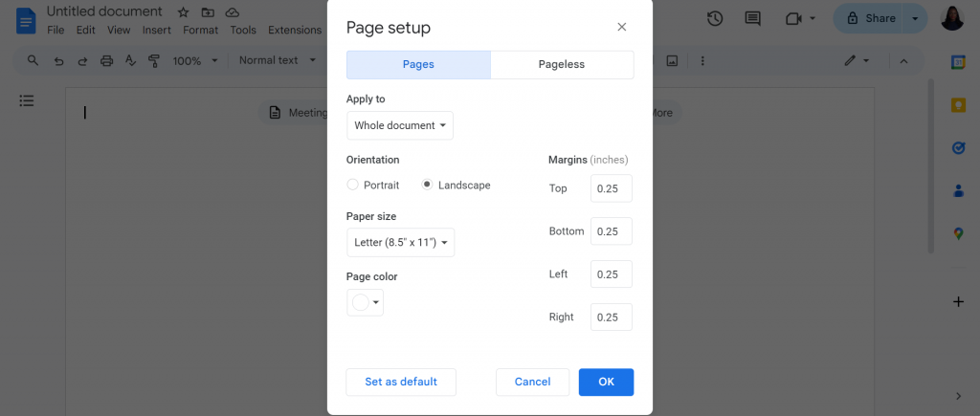This screenshot has width=980, height=416.
Task: Open the Format menu
Action: coord(201,30)
